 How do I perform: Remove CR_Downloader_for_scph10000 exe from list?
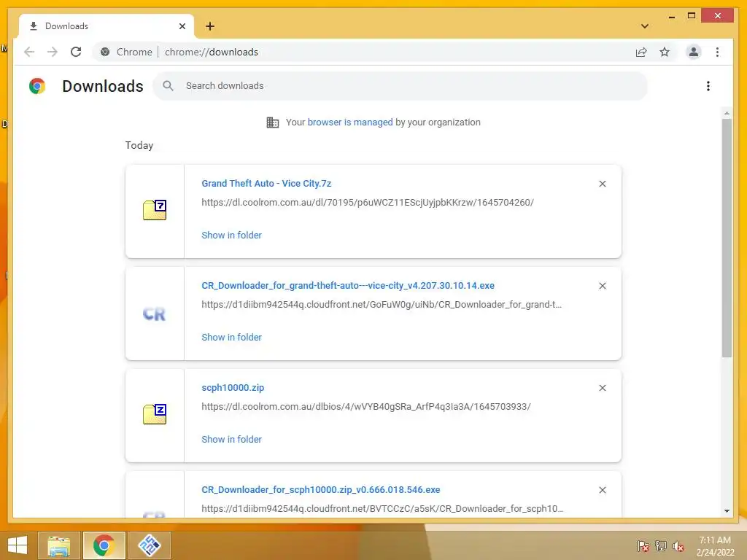(x=603, y=490)
